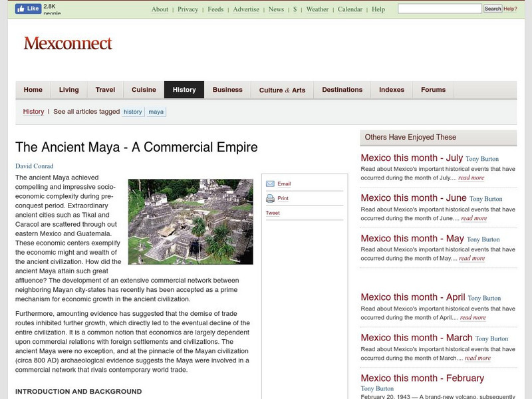Switch to the Cuisine tab
The image size is (532, 399).
point(144,90)
